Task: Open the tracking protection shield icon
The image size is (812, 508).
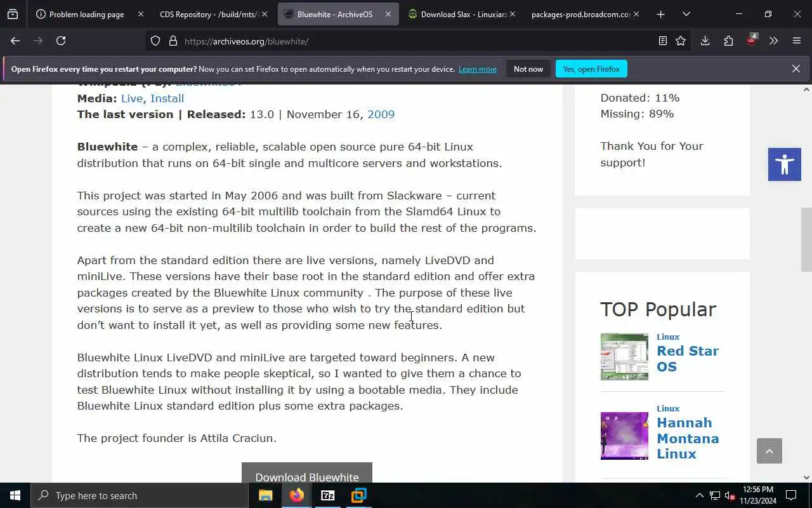Action: (x=155, y=41)
